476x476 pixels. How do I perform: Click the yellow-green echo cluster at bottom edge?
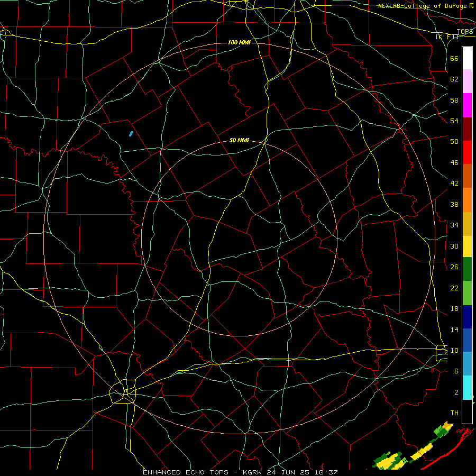point(390,461)
